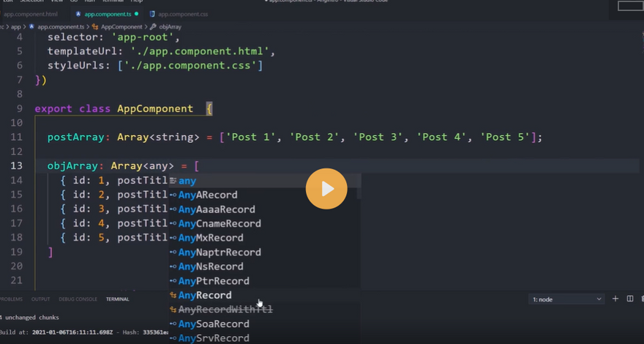Place cursor on the AppComponent class name
Screen dimensions: 644x344
[155, 109]
